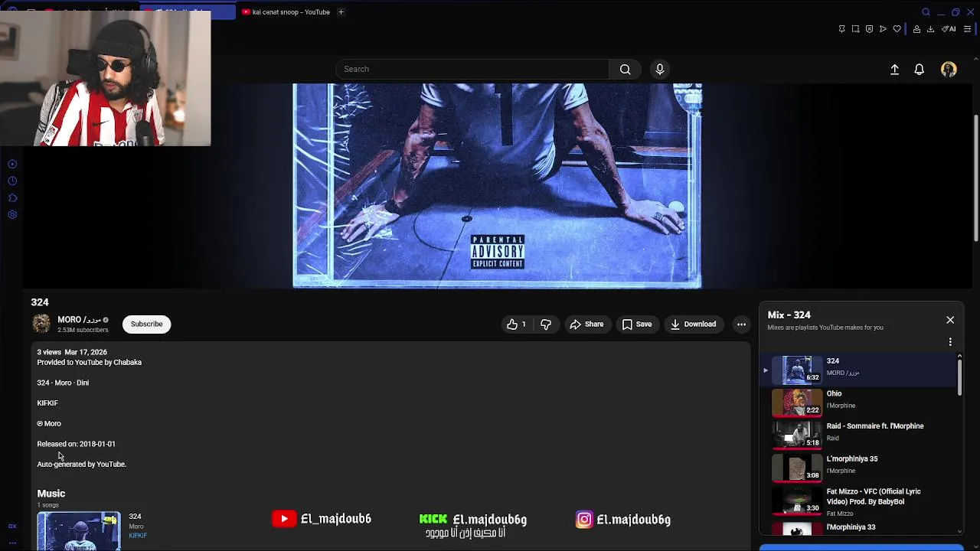Viewport: 980px width, 551px height.
Task: Open the 324 song thumbnail under Music
Action: pos(79,530)
